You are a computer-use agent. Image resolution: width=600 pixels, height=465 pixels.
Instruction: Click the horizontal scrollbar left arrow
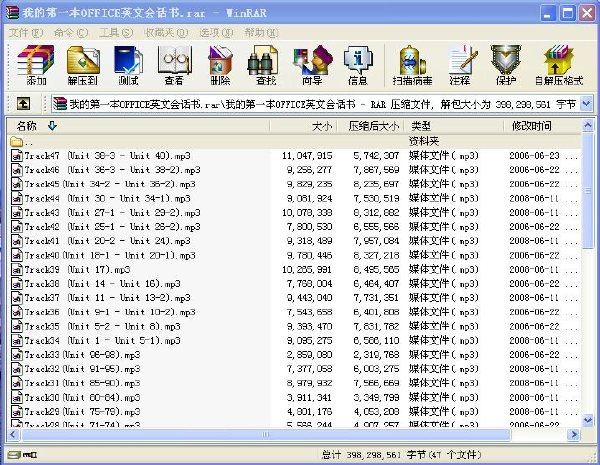[x=13, y=434]
